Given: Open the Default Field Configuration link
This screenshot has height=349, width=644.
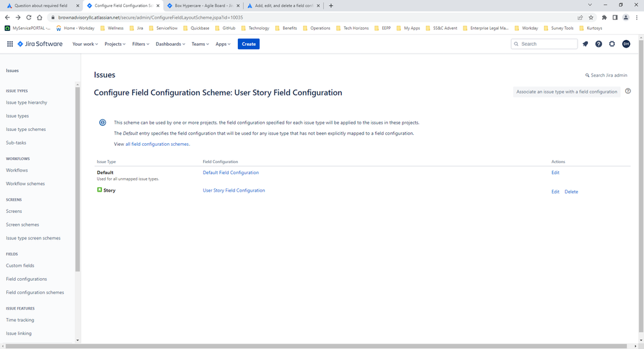Looking at the screenshot, I should pyautogui.click(x=231, y=173).
